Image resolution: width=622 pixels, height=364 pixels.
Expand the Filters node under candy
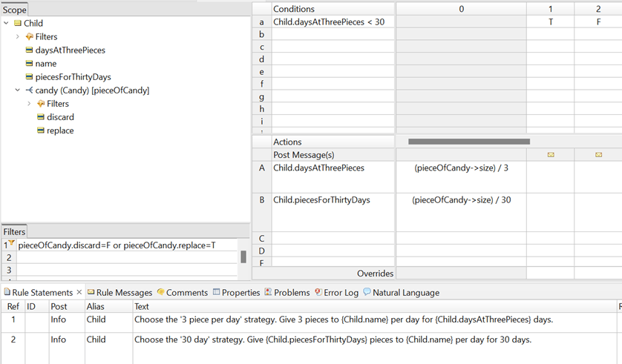tap(29, 104)
